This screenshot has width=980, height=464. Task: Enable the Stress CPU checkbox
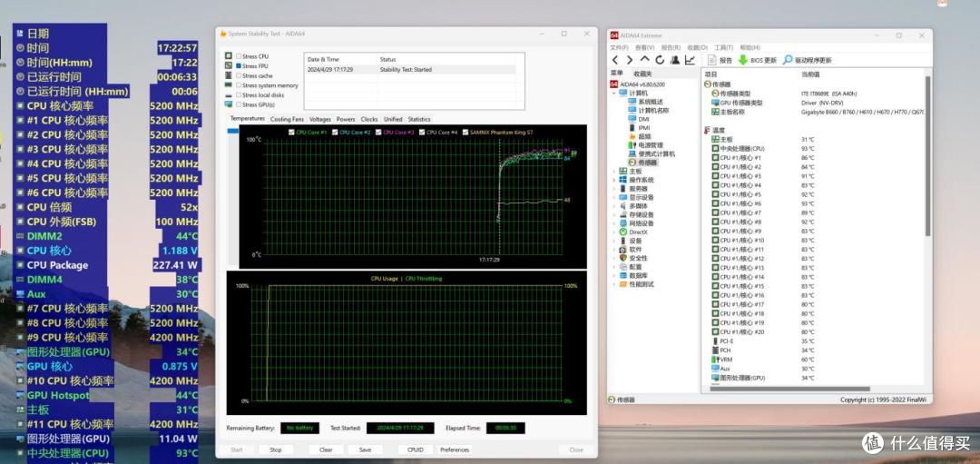pyautogui.click(x=238, y=56)
